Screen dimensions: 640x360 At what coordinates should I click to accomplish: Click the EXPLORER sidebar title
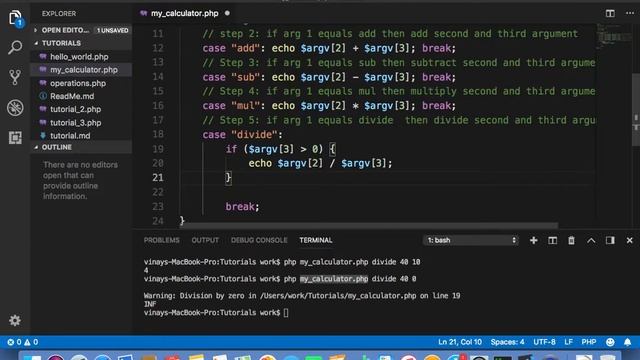[x=59, y=13]
